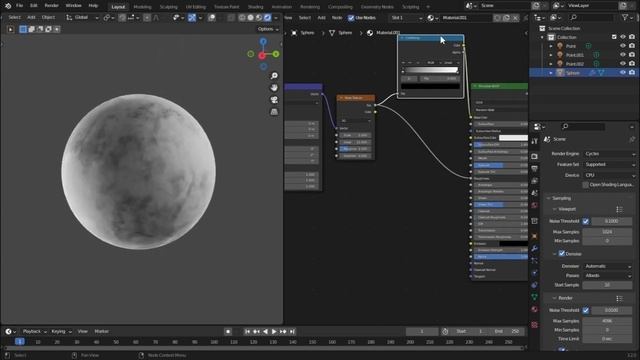Select Scene Collection in outliner

(564, 29)
